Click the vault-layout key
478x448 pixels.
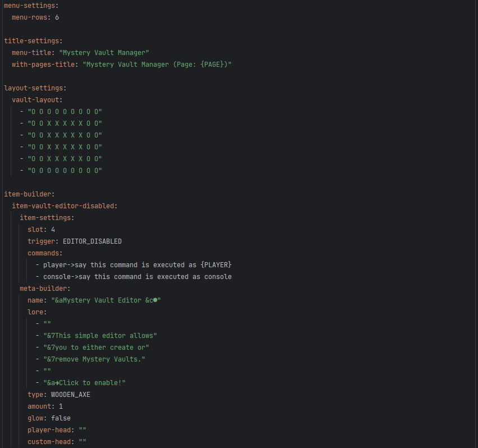point(37,100)
